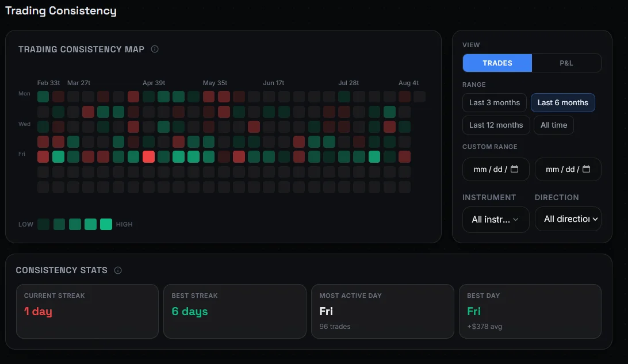The height and width of the screenshot is (364, 628).
Task: Open the All directions dropdown
Action: tap(568, 219)
